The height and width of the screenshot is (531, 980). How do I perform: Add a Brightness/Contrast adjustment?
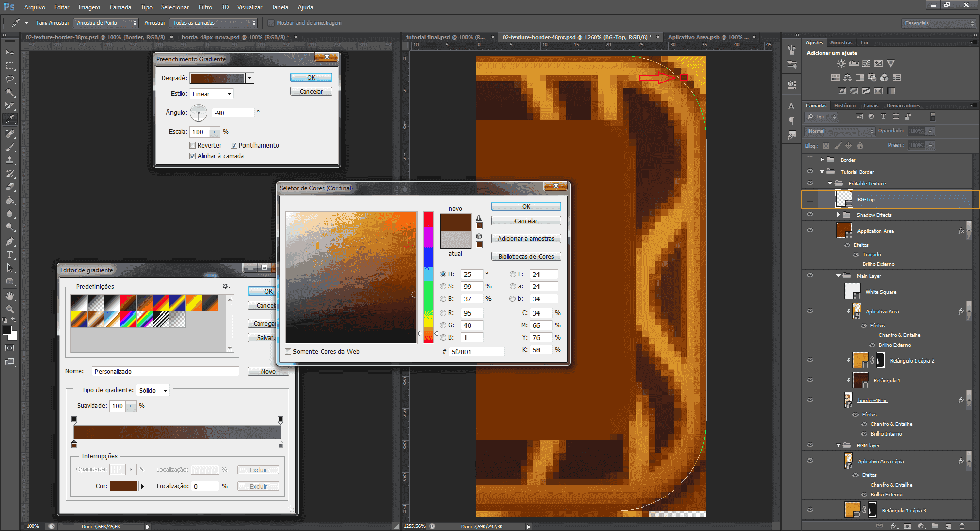tap(841, 64)
